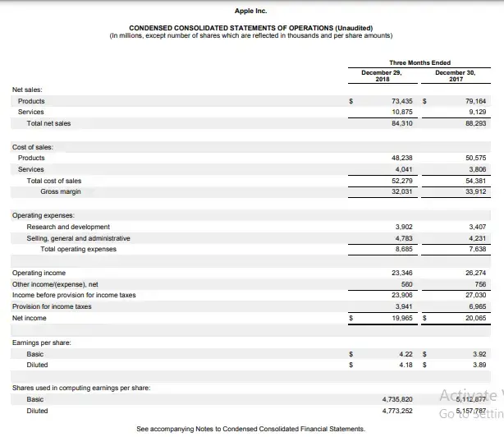Select net income value 19,965

coord(401,319)
